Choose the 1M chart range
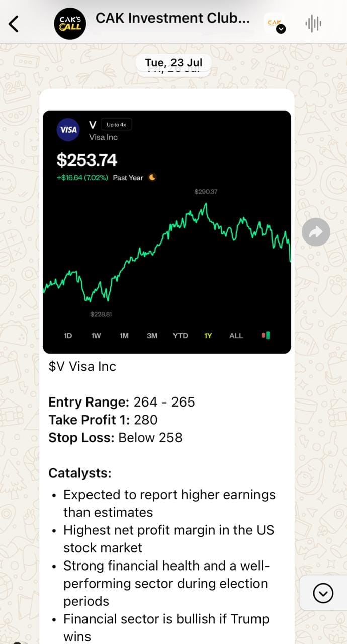The image size is (347, 644). click(x=124, y=336)
